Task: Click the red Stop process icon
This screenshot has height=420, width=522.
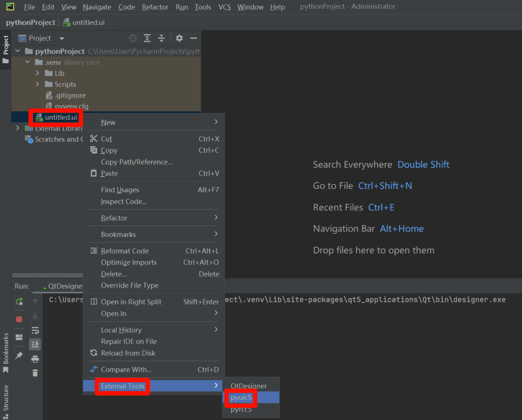Action: click(x=19, y=319)
